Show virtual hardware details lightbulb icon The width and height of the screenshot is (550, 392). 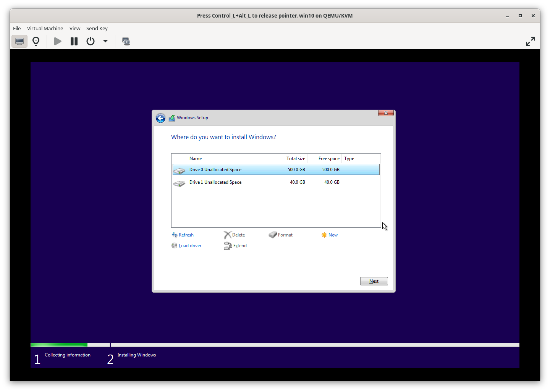pos(36,41)
